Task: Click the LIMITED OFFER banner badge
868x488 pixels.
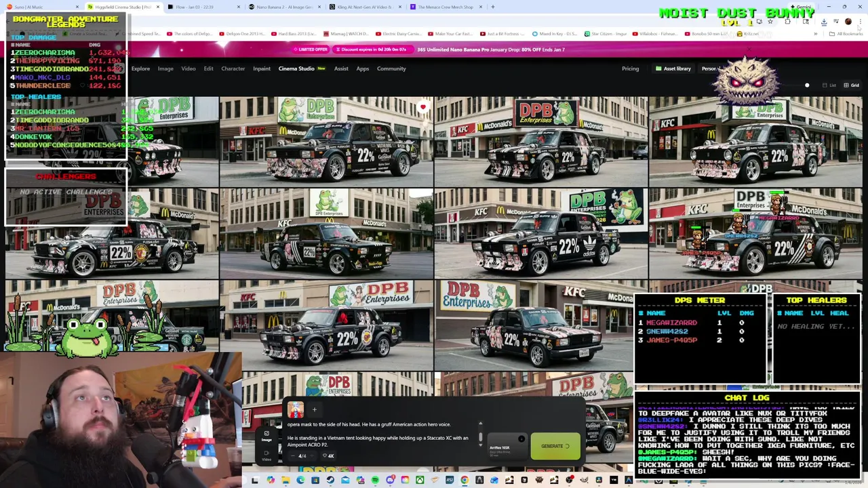Action: 312,49
